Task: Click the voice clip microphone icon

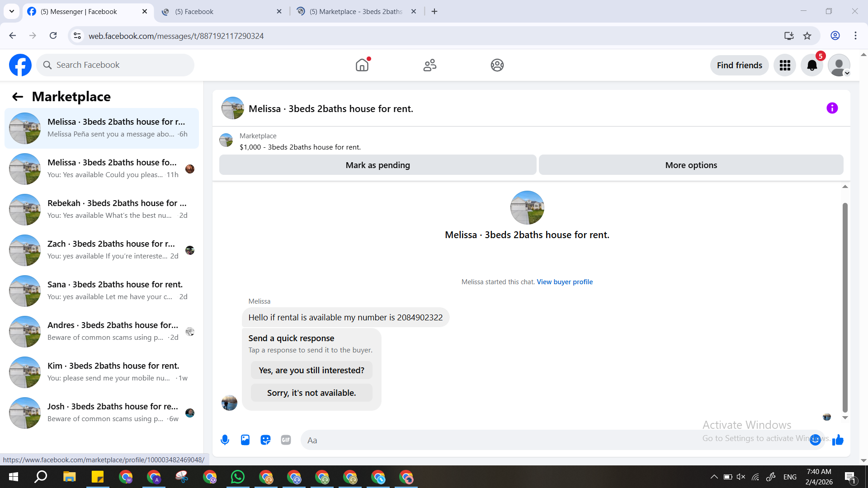Action: click(225, 440)
